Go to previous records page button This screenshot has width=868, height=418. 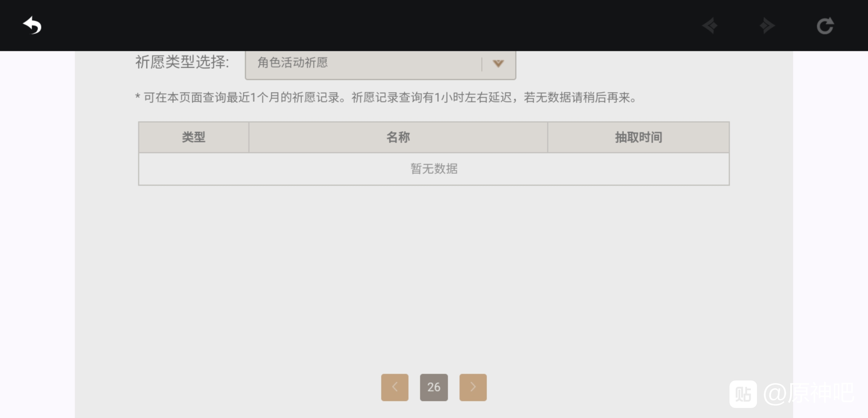(x=395, y=387)
